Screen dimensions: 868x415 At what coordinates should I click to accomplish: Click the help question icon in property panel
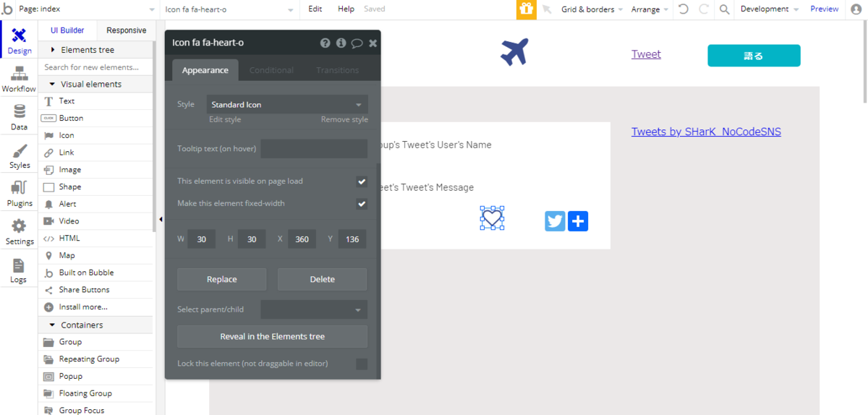tap(325, 43)
